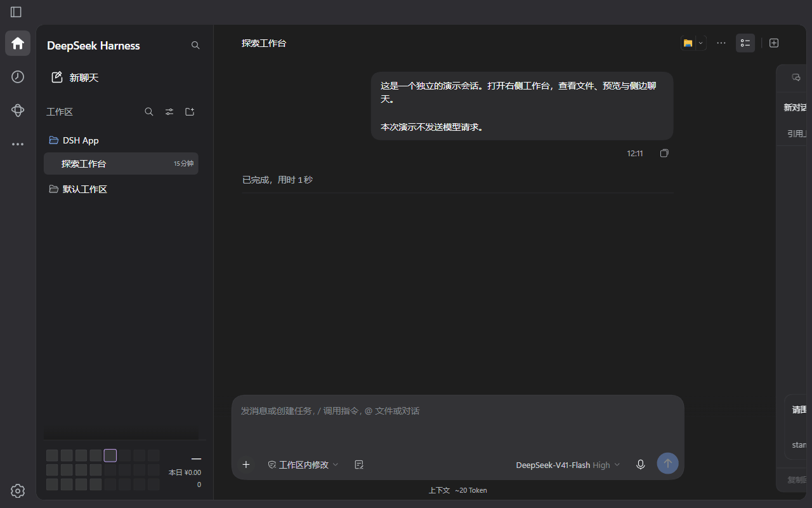812x508 pixels.
Task: Open the history clock icon in left rail
Action: [x=18, y=77]
